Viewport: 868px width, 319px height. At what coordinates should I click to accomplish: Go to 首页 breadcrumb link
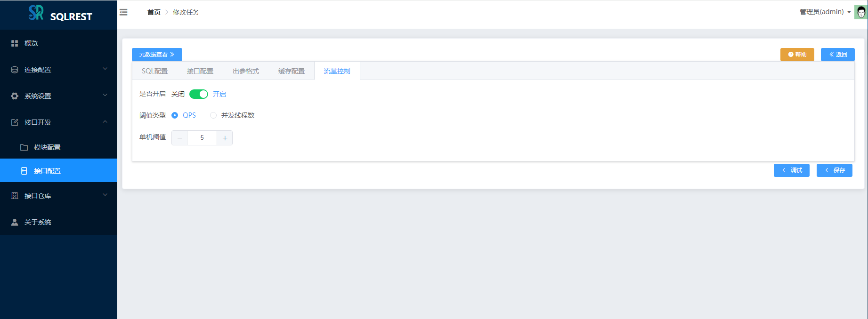click(154, 12)
